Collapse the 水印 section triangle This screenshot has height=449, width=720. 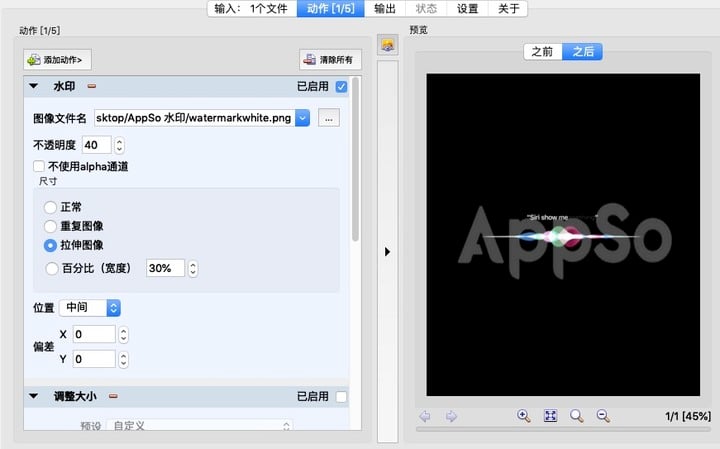(34, 86)
